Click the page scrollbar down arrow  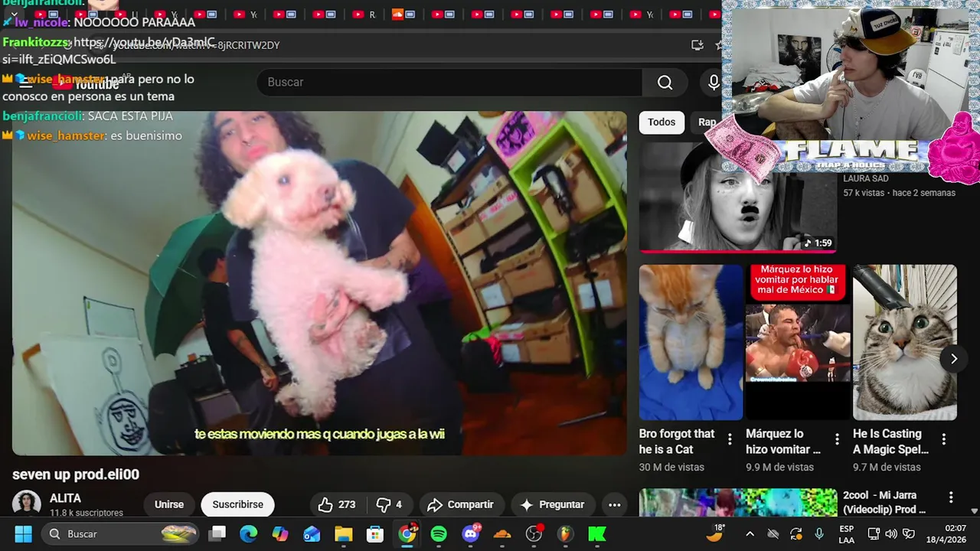click(x=974, y=511)
